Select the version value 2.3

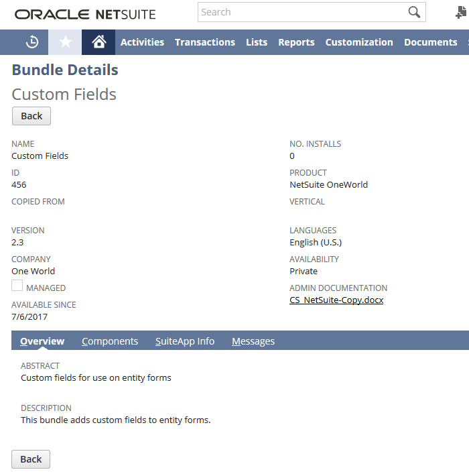(x=17, y=242)
